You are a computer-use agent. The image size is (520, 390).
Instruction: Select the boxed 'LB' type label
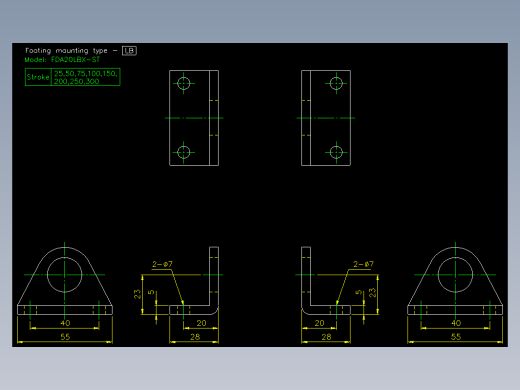click(129, 51)
